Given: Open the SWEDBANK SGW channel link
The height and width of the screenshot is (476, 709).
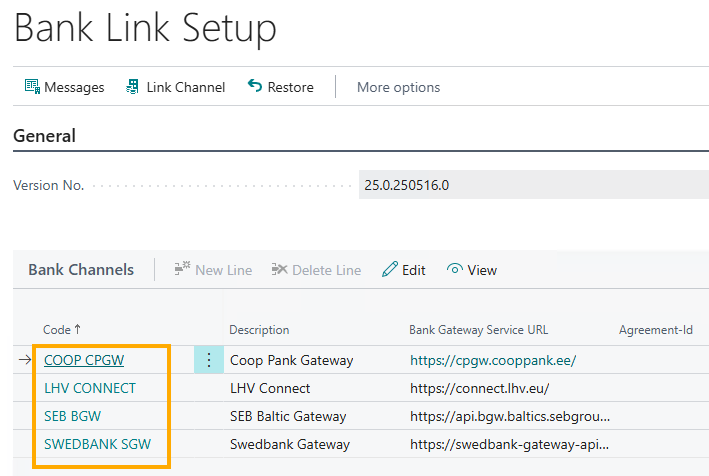Looking at the screenshot, I should [98, 444].
